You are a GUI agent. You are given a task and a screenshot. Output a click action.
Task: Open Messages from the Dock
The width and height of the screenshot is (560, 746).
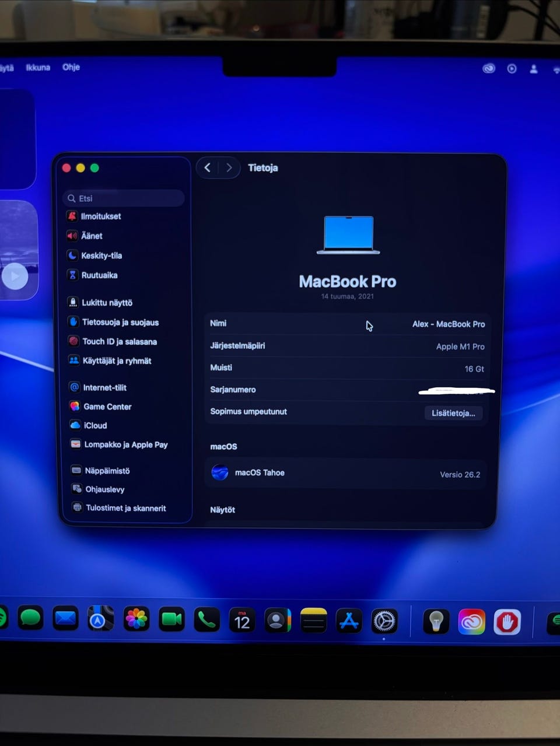pyautogui.click(x=30, y=618)
